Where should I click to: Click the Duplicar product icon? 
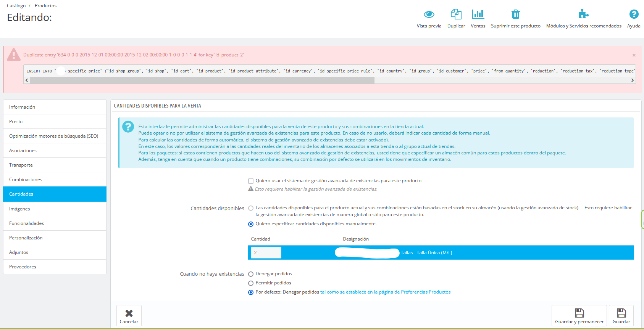click(x=456, y=14)
